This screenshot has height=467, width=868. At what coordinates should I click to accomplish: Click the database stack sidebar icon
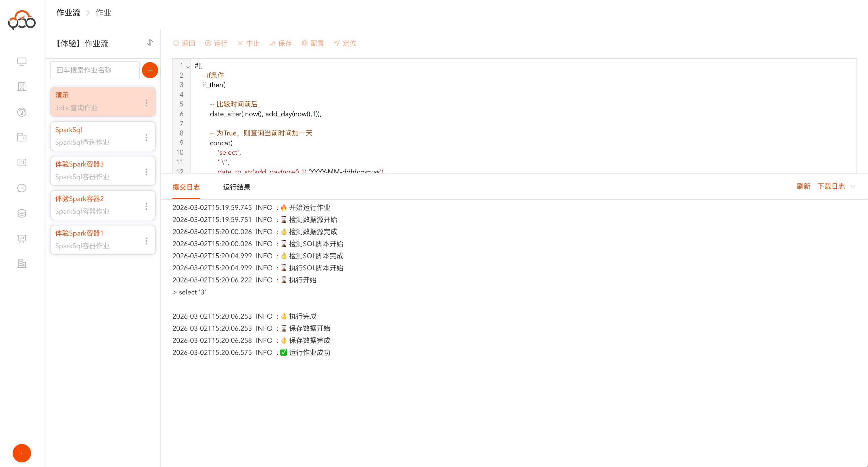[22, 213]
